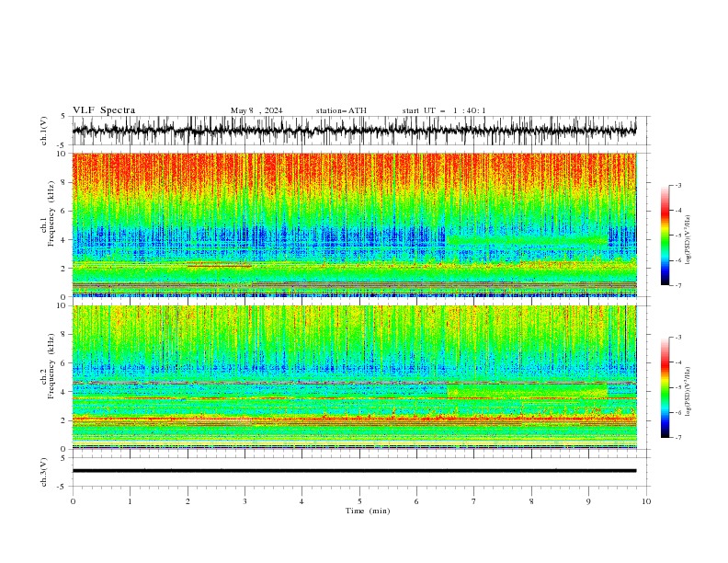This screenshot has height=563, width=728.
Task: Click the "ch.3(V)" axis label
Action: point(44,472)
